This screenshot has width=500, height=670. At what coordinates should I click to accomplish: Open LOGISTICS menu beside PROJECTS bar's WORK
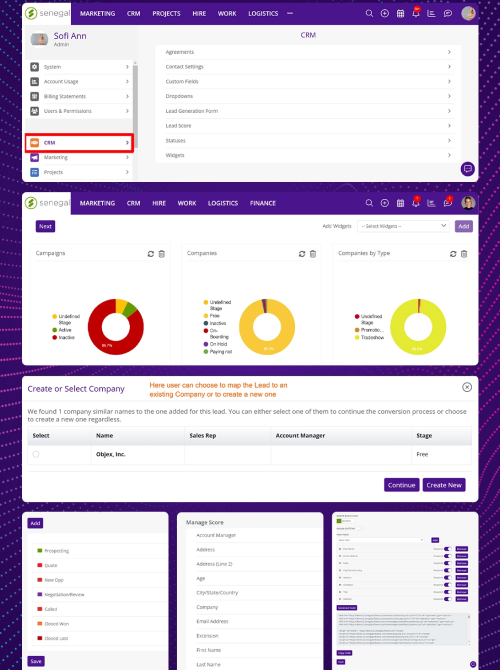(263, 14)
